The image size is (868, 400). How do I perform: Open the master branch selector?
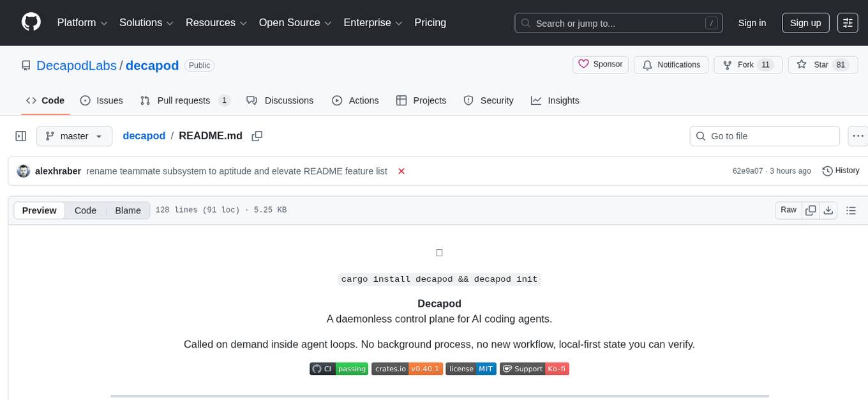[x=74, y=135]
